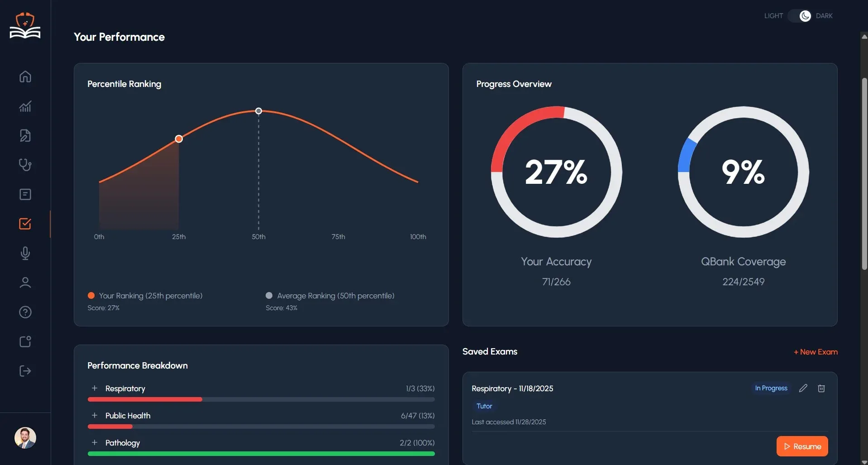The width and height of the screenshot is (868, 465).
Task: Click the user avatar photo
Action: [x=25, y=437]
